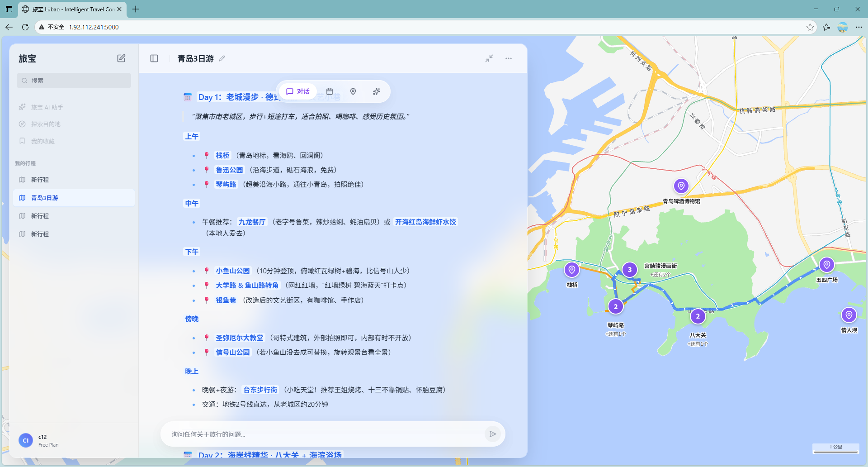Edit the 青岛3日游 title pencil icon
The image size is (868, 467).
click(x=222, y=58)
